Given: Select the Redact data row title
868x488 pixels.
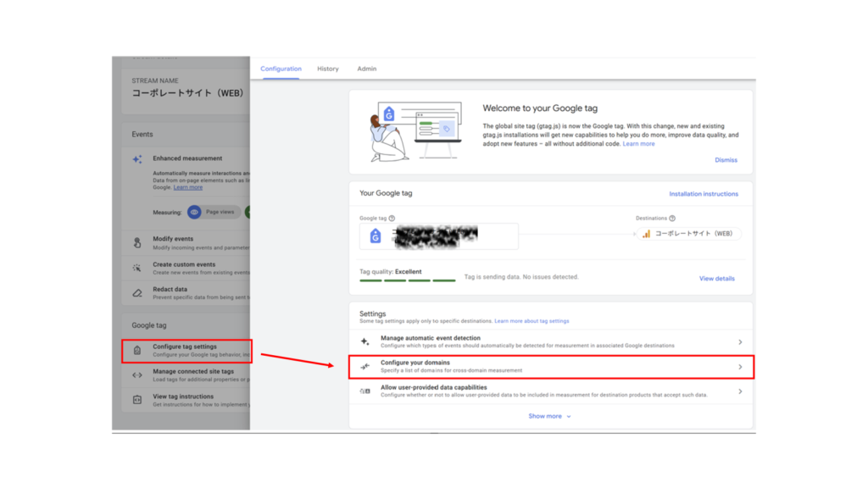Looking at the screenshot, I should click(x=170, y=290).
